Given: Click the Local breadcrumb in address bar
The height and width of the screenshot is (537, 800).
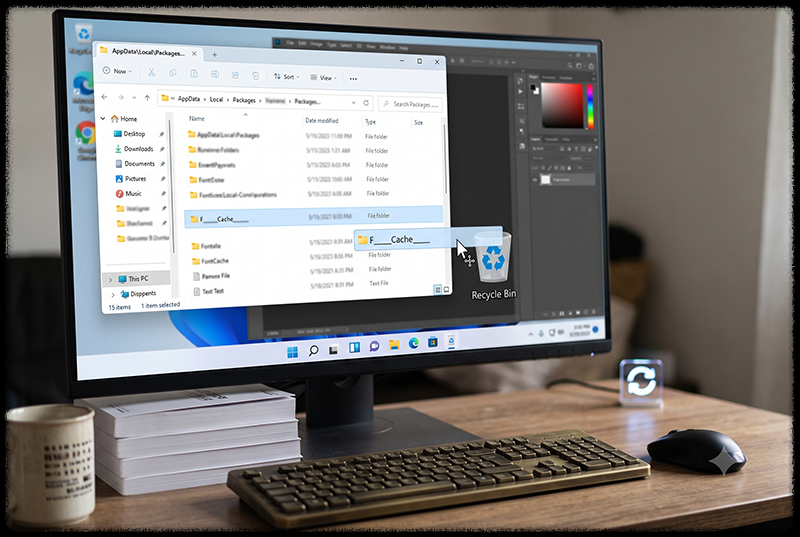Looking at the screenshot, I should click(216, 99).
